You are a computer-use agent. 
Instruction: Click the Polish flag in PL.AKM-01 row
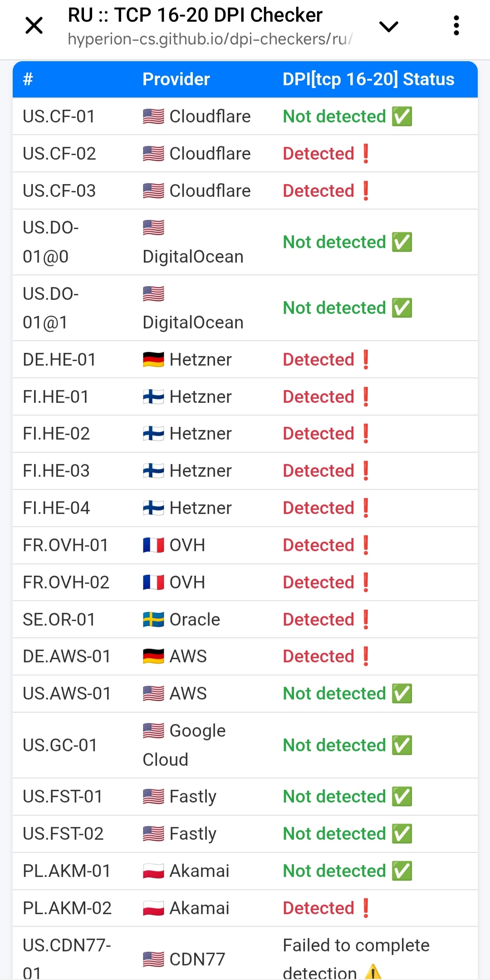coord(153,871)
